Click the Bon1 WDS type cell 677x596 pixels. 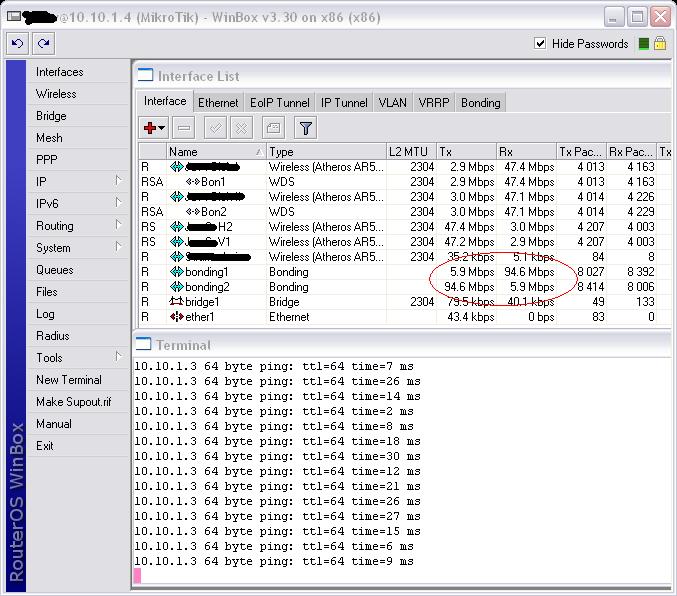pos(326,182)
